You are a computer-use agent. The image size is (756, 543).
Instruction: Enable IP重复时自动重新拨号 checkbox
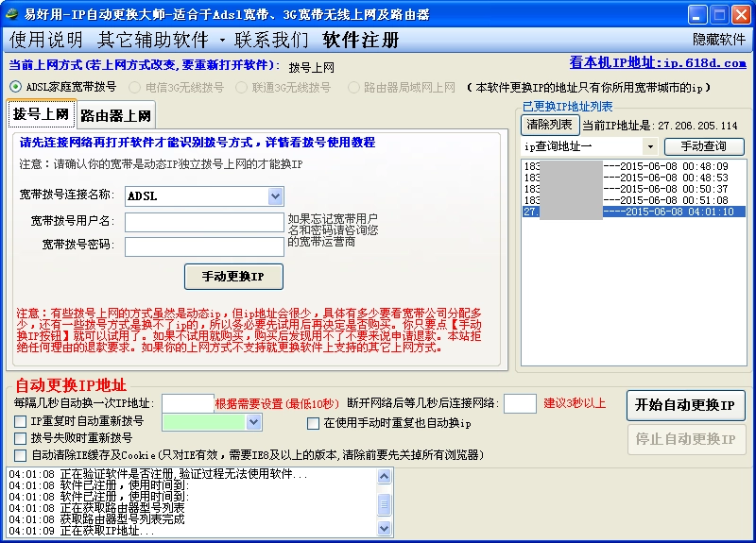[21, 421]
